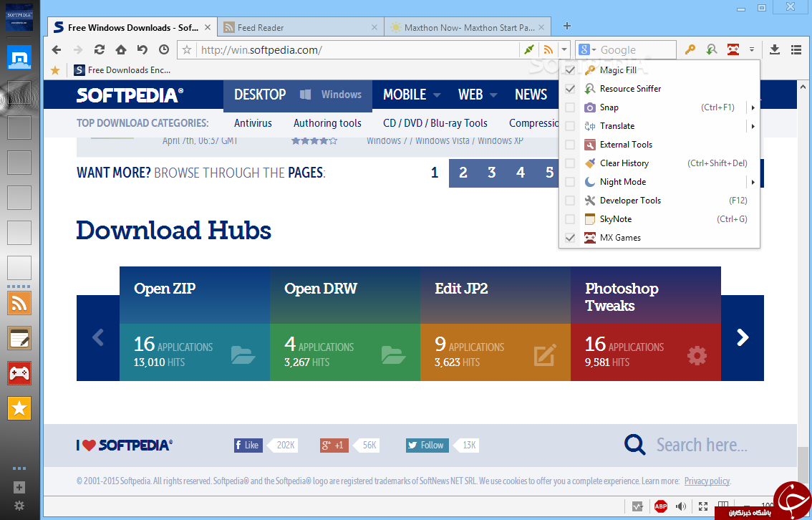Open the download manager icon

[774, 49]
